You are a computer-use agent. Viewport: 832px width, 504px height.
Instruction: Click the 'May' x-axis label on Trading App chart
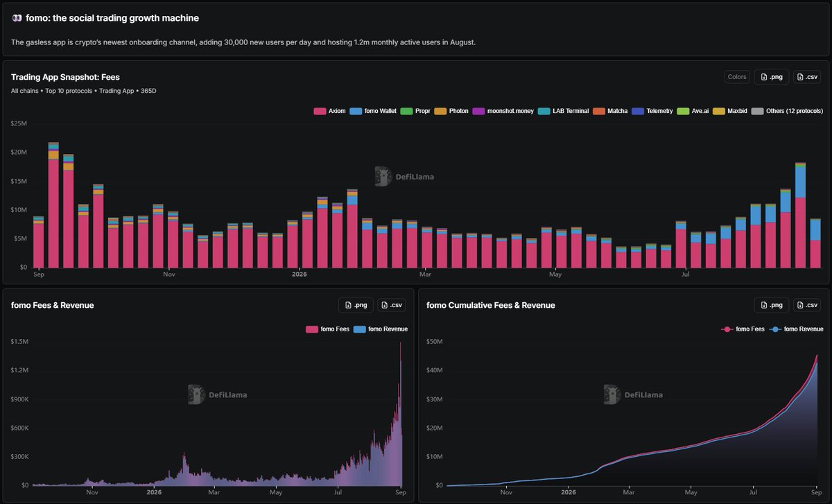[555, 274]
